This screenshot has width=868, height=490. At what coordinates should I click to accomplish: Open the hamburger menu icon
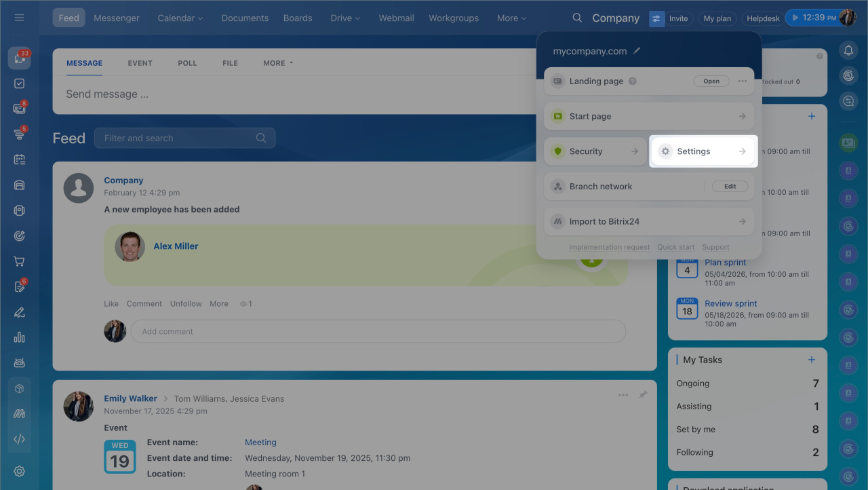19,18
